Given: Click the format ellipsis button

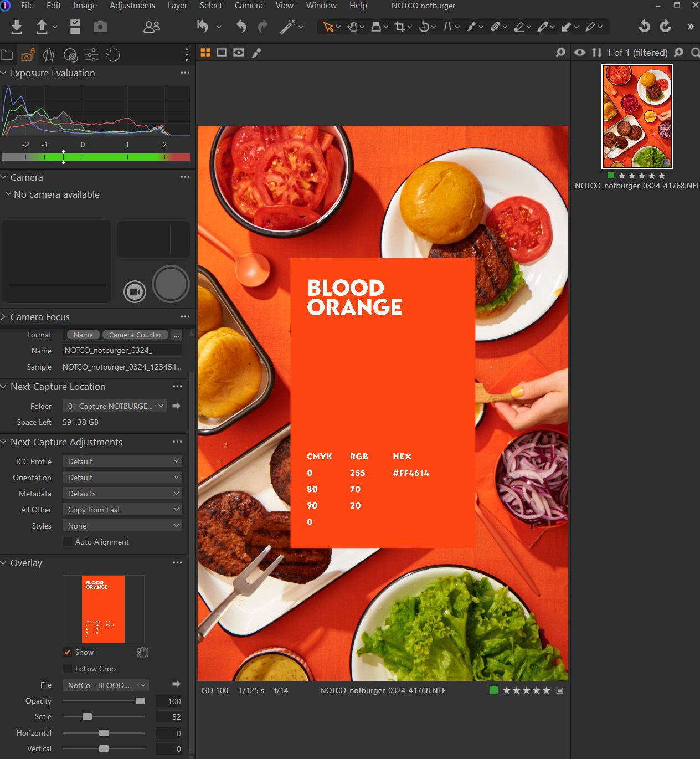Looking at the screenshot, I should tap(177, 335).
